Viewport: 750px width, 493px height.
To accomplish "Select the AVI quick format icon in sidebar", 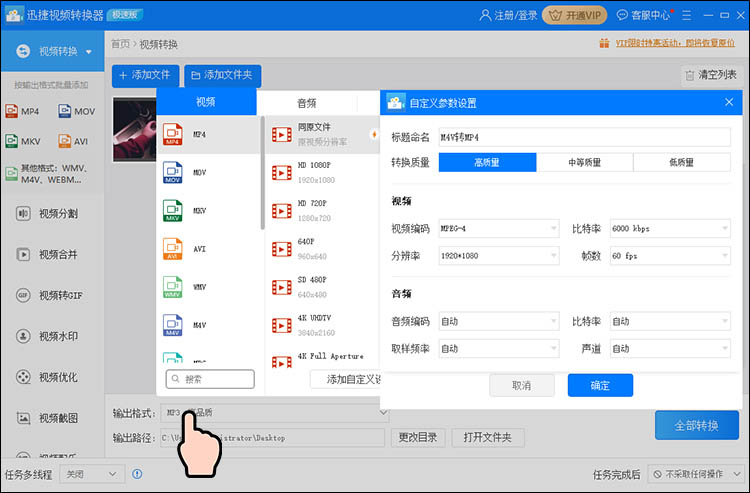I will 73,141.
